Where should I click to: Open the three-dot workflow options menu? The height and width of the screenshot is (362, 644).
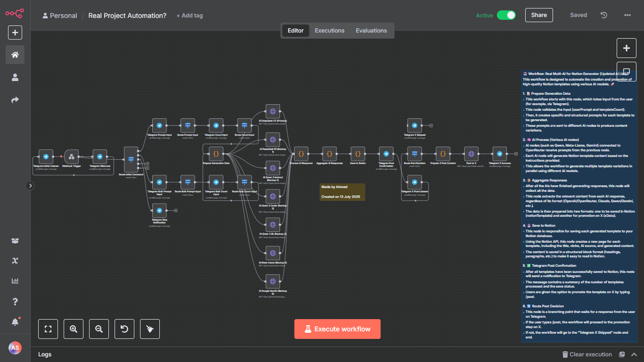pos(627,15)
